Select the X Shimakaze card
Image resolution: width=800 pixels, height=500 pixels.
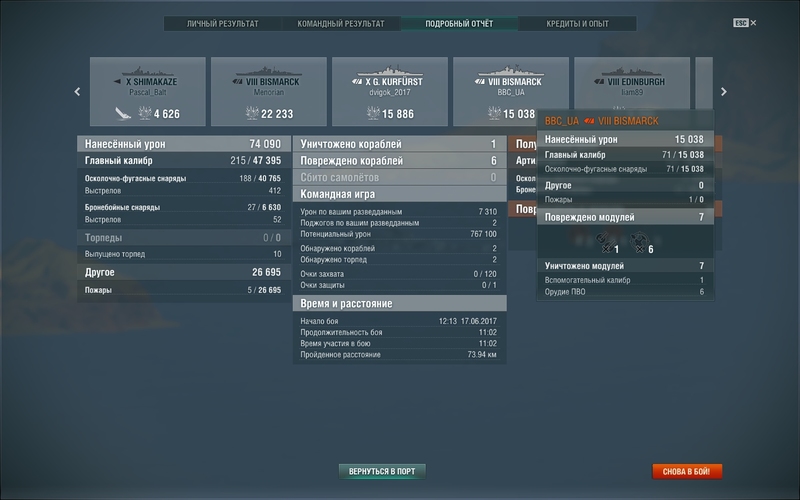pos(148,91)
